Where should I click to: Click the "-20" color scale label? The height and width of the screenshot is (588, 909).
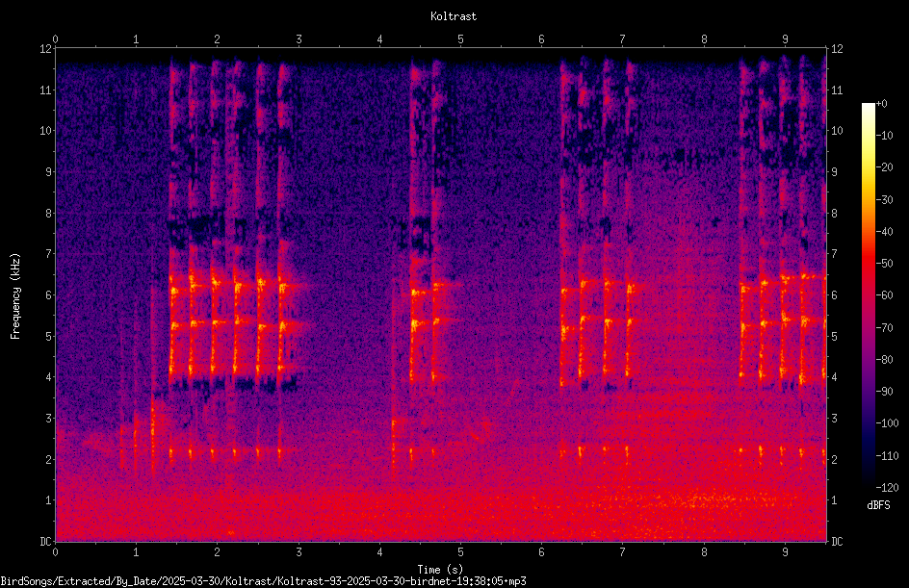click(884, 166)
